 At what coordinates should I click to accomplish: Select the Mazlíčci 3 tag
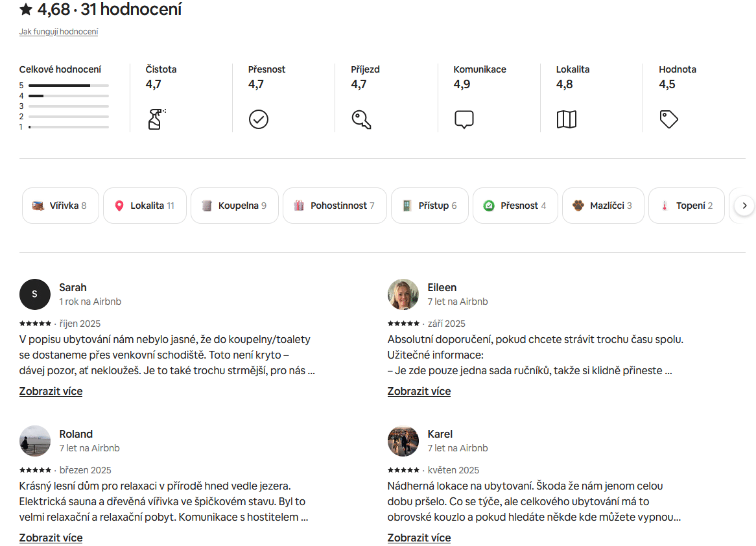click(602, 206)
